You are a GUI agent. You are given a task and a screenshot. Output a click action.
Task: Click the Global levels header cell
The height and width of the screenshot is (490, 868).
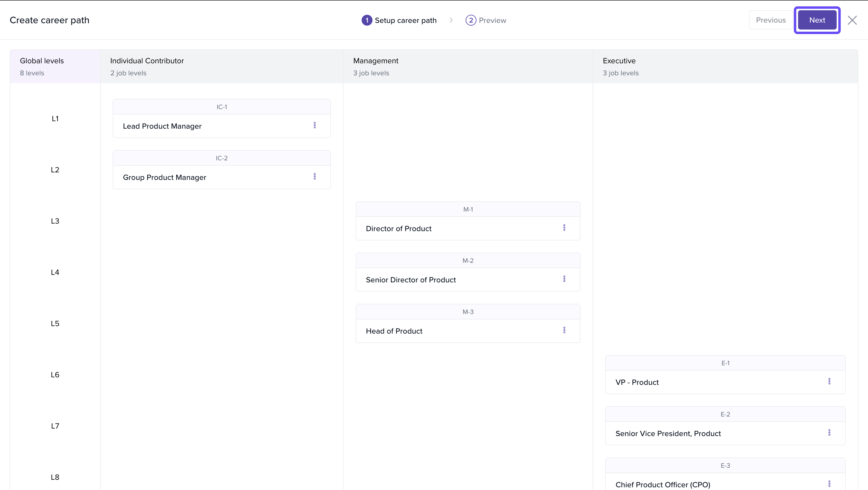coord(42,61)
